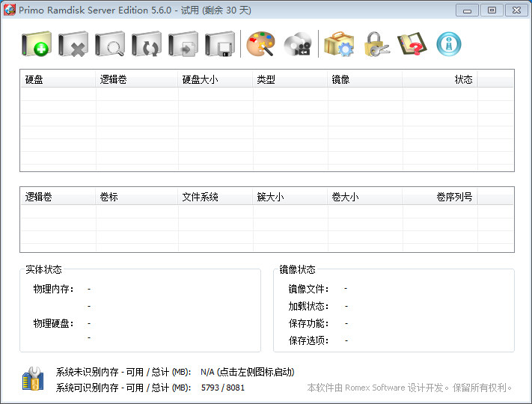Close the Primo Ramdisk window

pos(516,10)
